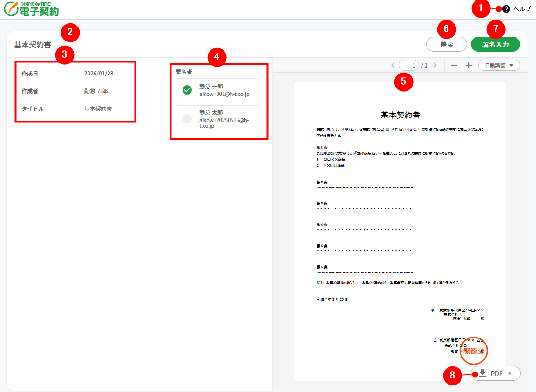Go to previous page with left arrow

pos(393,65)
